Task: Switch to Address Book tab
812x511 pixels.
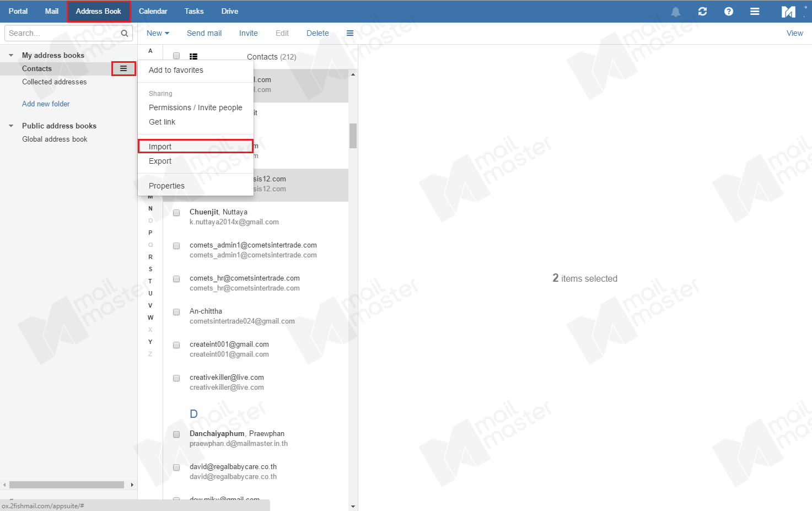Action: click(98, 11)
